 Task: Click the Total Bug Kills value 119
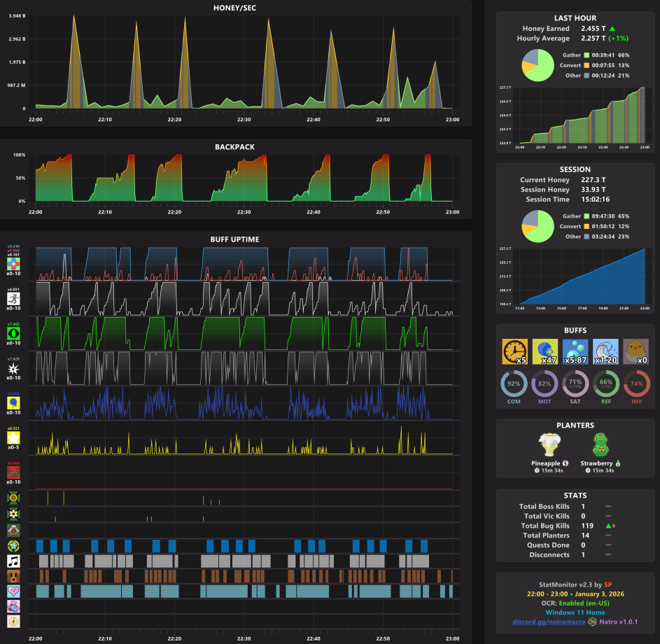[x=587, y=526]
